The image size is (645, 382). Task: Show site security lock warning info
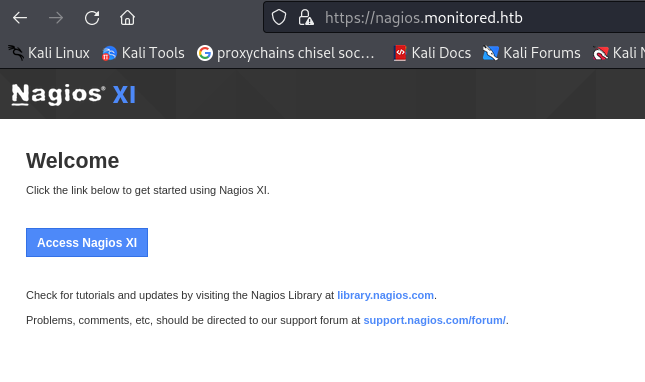click(x=306, y=17)
